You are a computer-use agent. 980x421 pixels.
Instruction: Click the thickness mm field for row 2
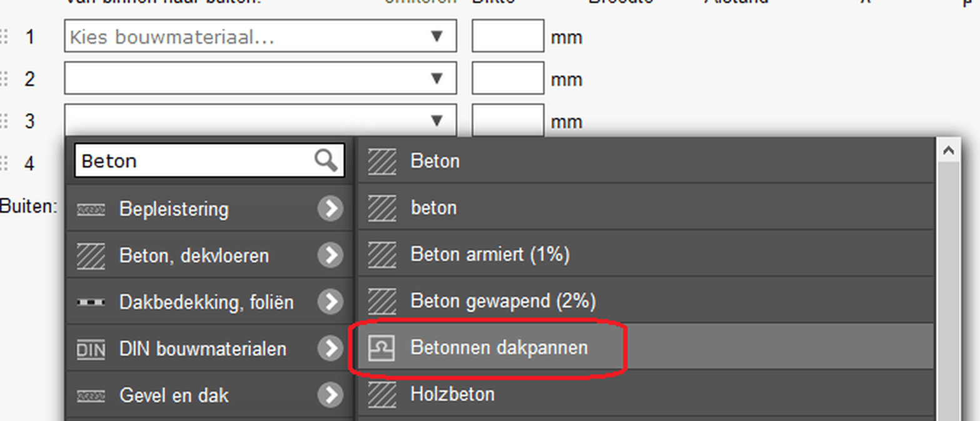(508, 78)
